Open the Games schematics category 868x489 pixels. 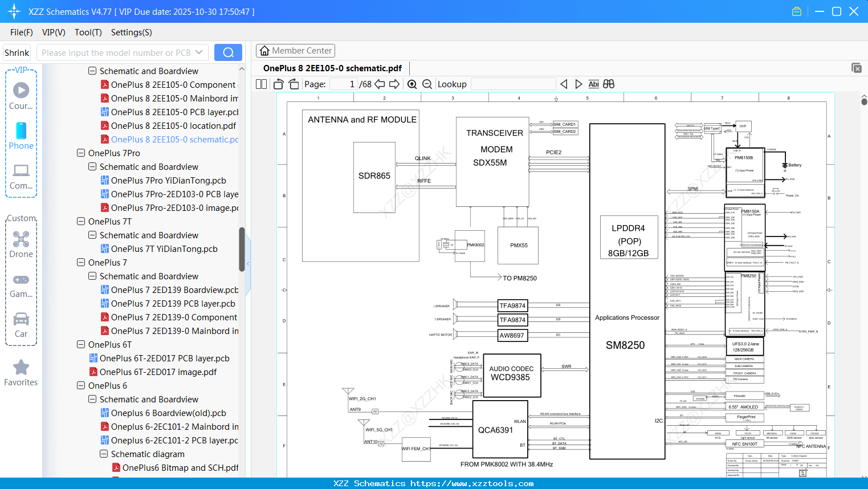21,284
